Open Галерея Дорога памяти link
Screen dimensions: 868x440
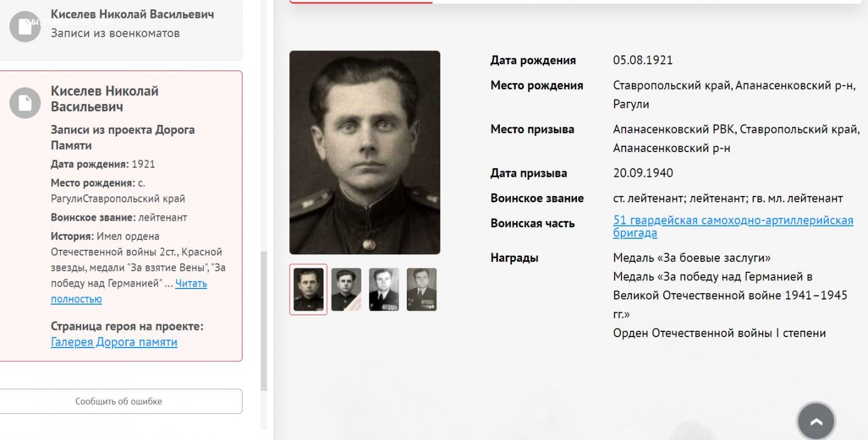(x=114, y=342)
